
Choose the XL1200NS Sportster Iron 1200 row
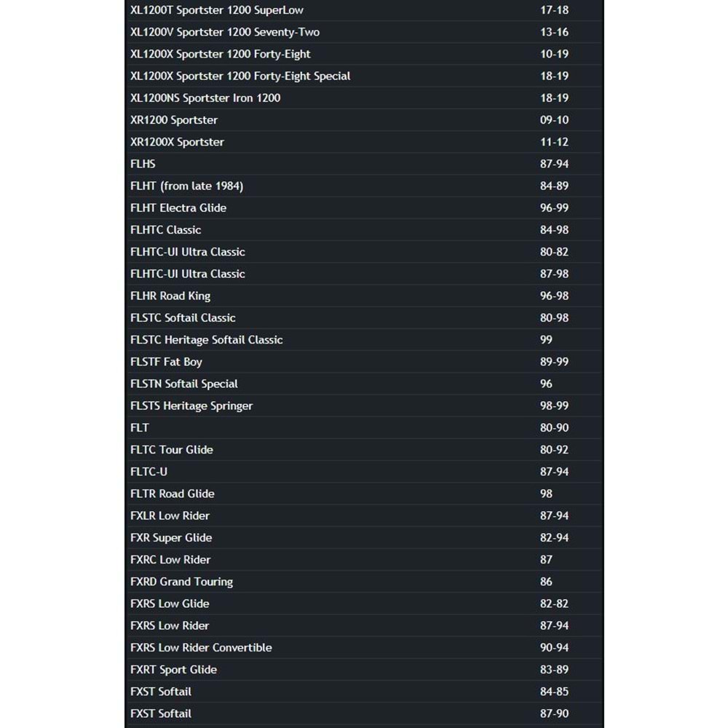(364, 98)
